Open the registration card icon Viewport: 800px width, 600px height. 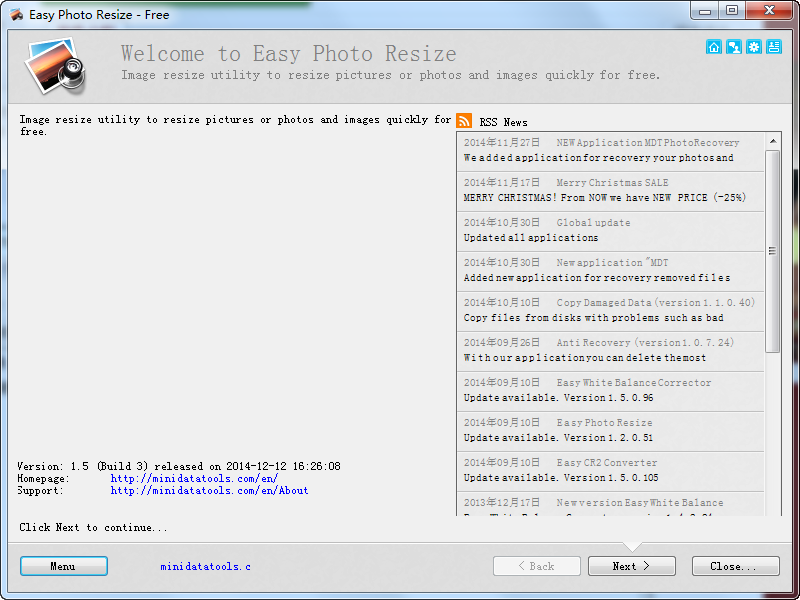pyautogui.click(x=773, y=47)
